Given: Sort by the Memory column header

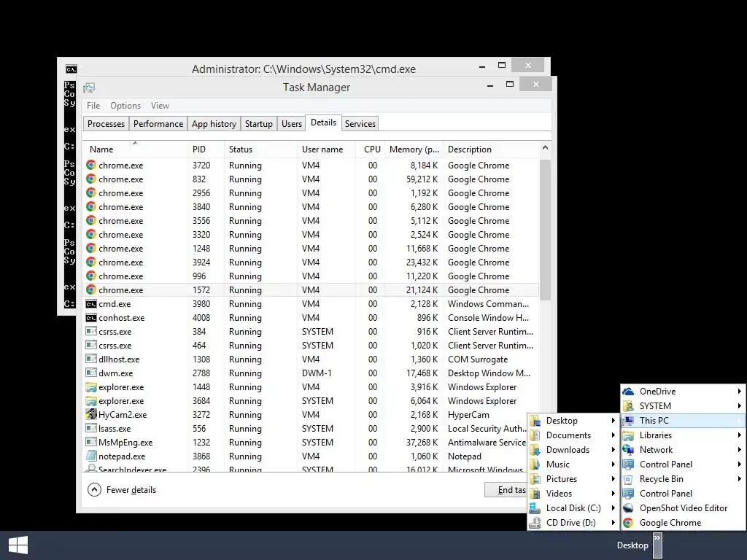Looking at the screenshot, I should [x=414, y=149].
